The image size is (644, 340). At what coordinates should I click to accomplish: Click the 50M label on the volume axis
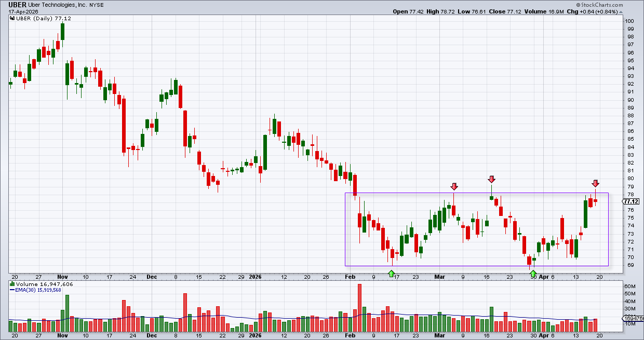point(630,294)
